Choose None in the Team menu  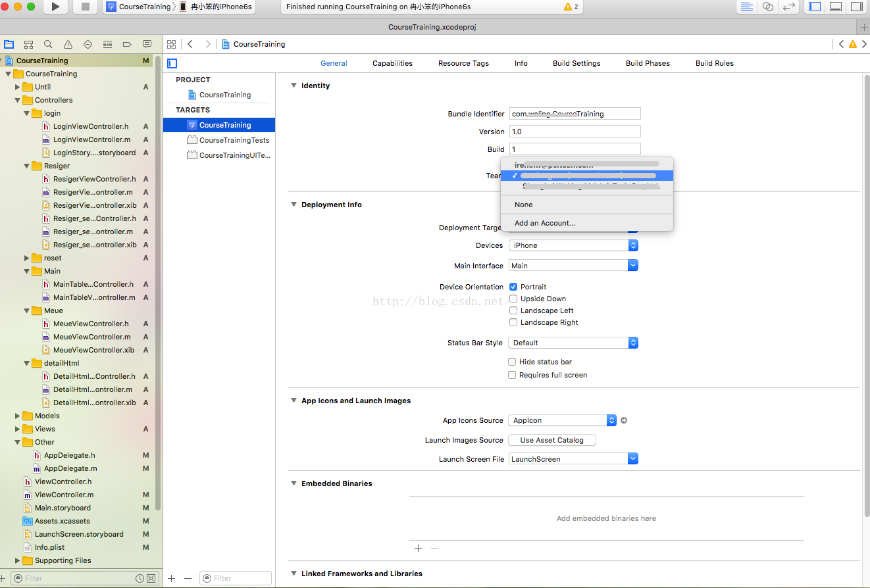pyautogui.click(x=587, y=205)
